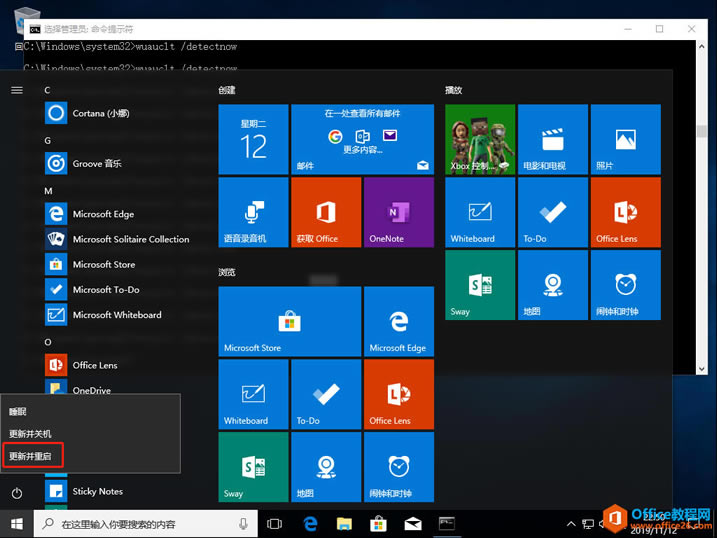Open Sway tile in 浏览 group
The width and height of the screenshot is (717, 538).
[253, 467]
